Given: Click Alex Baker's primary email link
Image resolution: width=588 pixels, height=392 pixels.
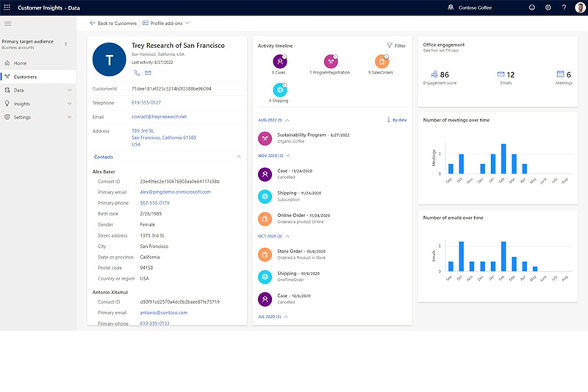Looking at the screenshot, I should tap(175, 192).
